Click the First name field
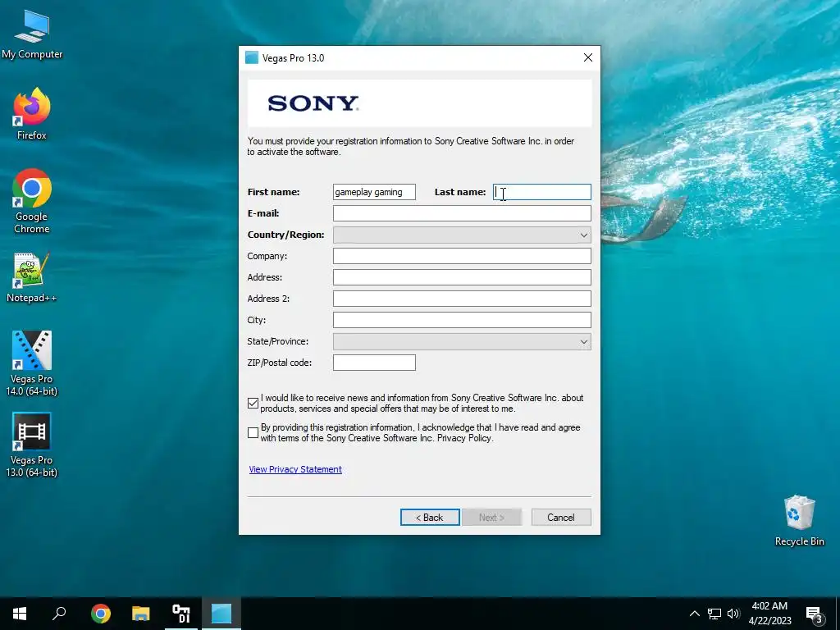 click(374, 192)
